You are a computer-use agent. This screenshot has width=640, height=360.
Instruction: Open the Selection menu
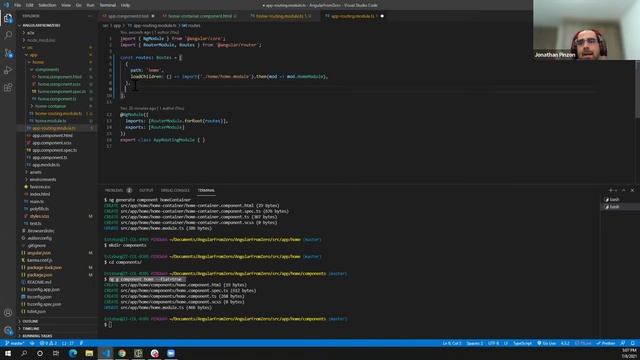[x=47, y=5]
